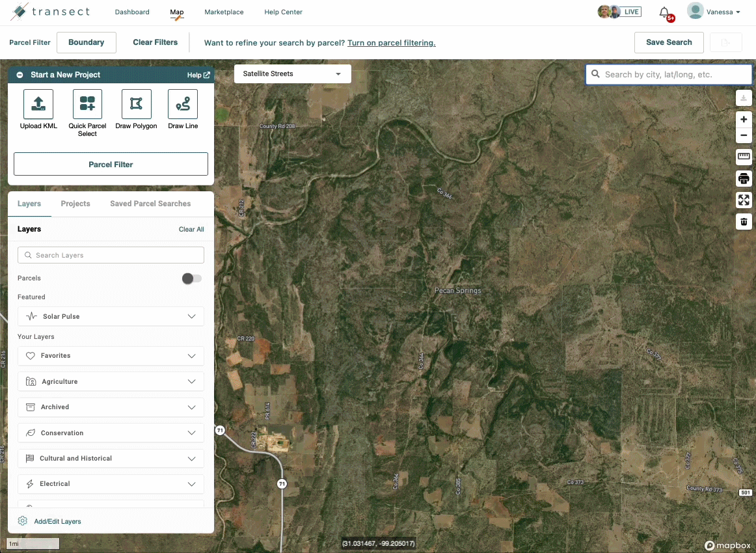The width and height of the screenshot is (756, 553).
Task: Click Clear Filters
Action: click(x=155, y=42)
